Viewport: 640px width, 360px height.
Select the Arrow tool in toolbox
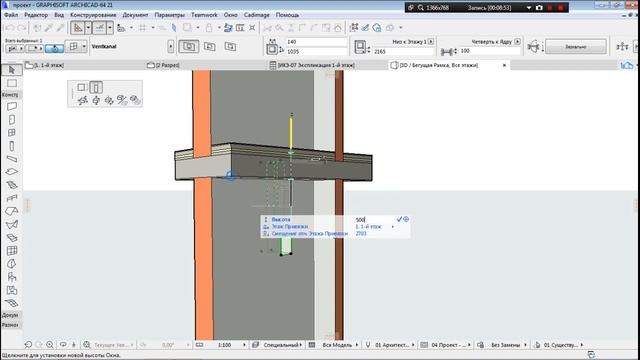pos(11,70)
